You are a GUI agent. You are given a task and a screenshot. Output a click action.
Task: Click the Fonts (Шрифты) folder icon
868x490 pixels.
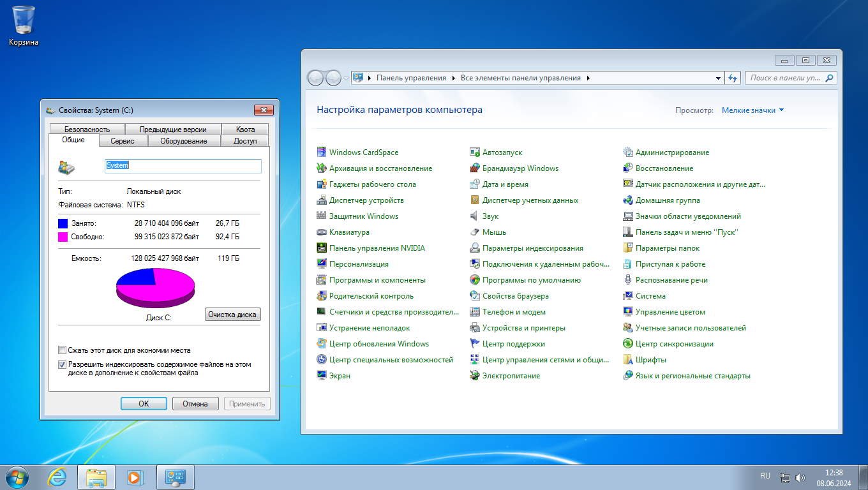coord(628,360)
